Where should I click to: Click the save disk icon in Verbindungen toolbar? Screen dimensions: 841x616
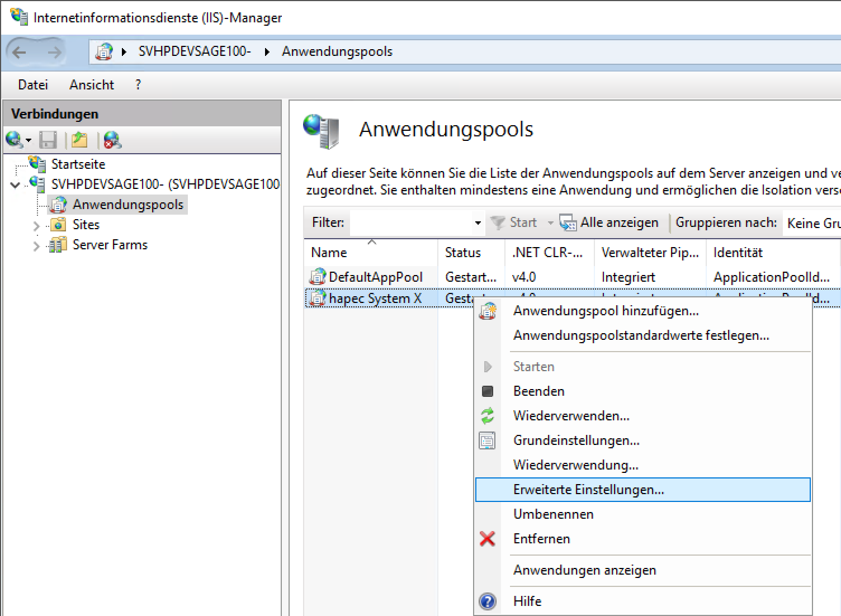pos(48,140)
